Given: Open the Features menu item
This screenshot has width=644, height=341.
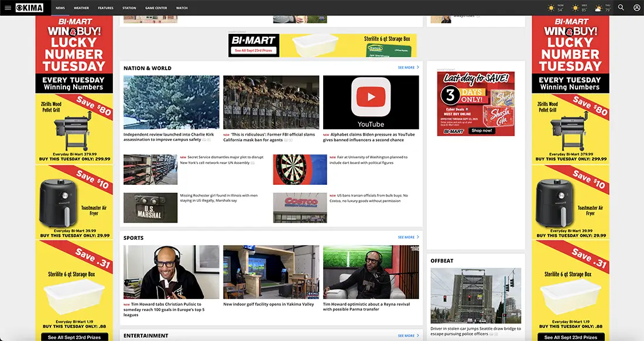Looking at the screenshot, I should [x=105, y=8].
